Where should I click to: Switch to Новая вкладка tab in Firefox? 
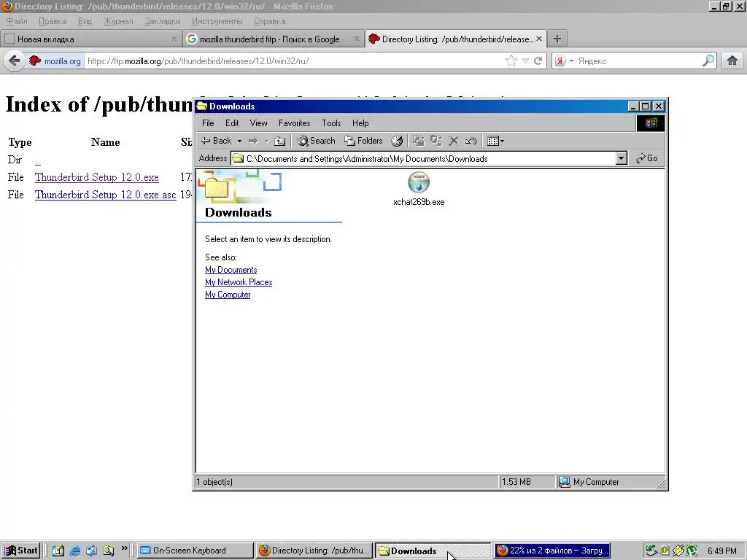pos(90,39)
